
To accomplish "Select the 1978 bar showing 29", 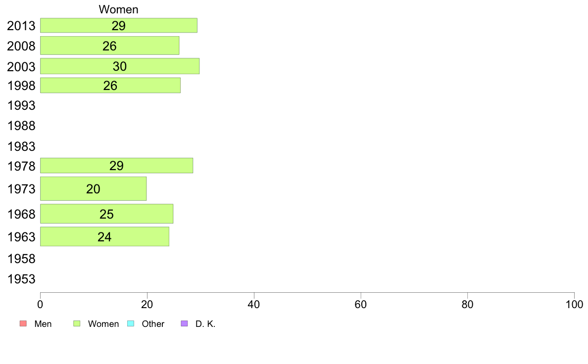I will pos(117,166).
